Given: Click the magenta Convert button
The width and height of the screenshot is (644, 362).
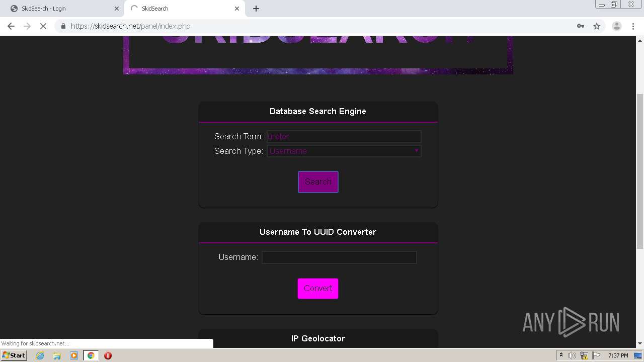Looking at the screenshot, I should [x=318, y=289].
